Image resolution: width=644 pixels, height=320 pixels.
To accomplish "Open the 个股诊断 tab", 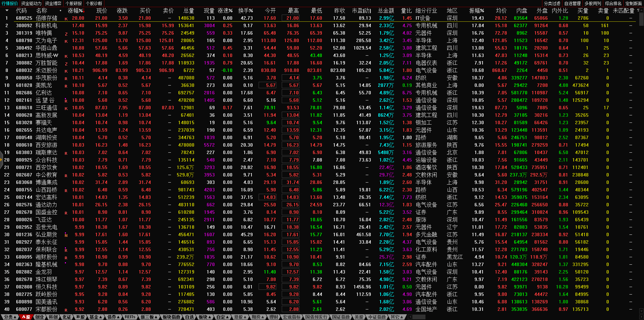I will coord(94,3).
